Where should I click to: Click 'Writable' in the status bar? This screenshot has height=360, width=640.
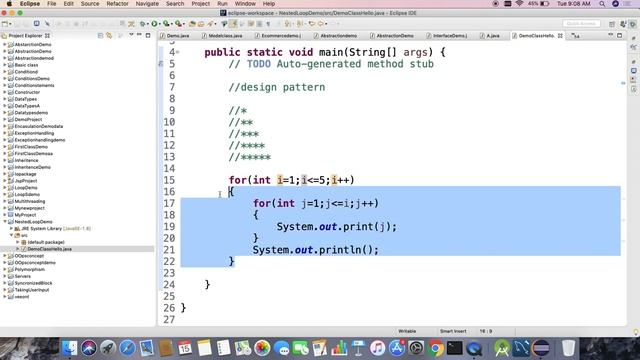click(x=407, y=331)
